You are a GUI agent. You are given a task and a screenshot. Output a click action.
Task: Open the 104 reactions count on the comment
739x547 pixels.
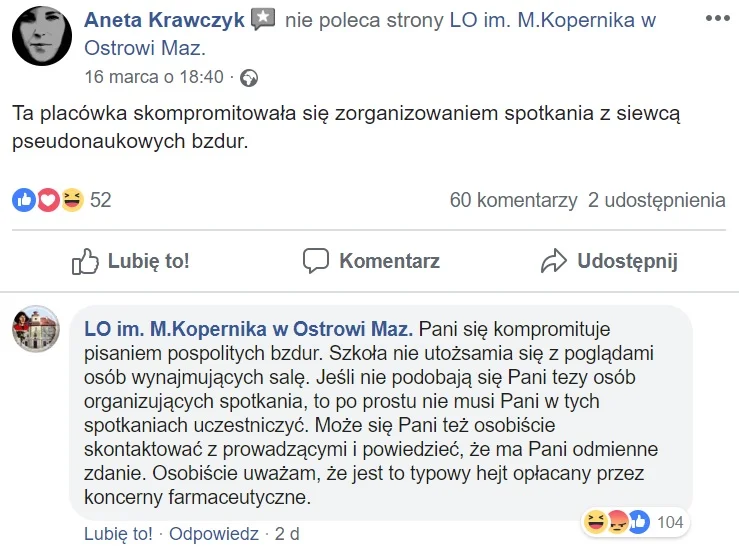point(670,522)
